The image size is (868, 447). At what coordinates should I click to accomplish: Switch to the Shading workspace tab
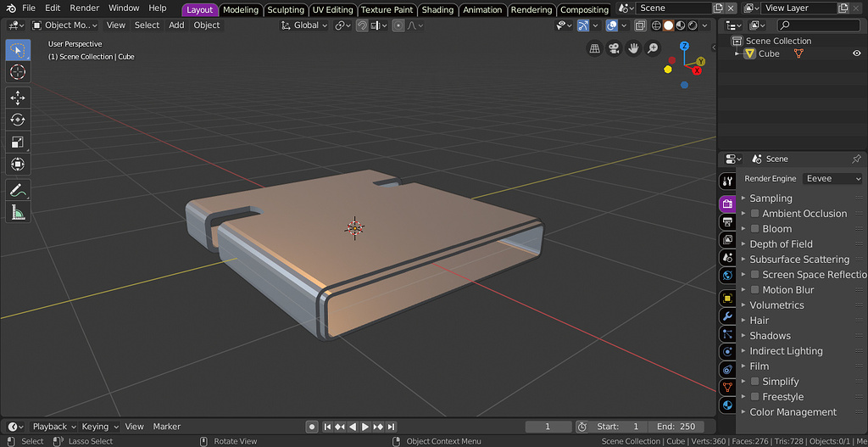(x=438, y=10)
